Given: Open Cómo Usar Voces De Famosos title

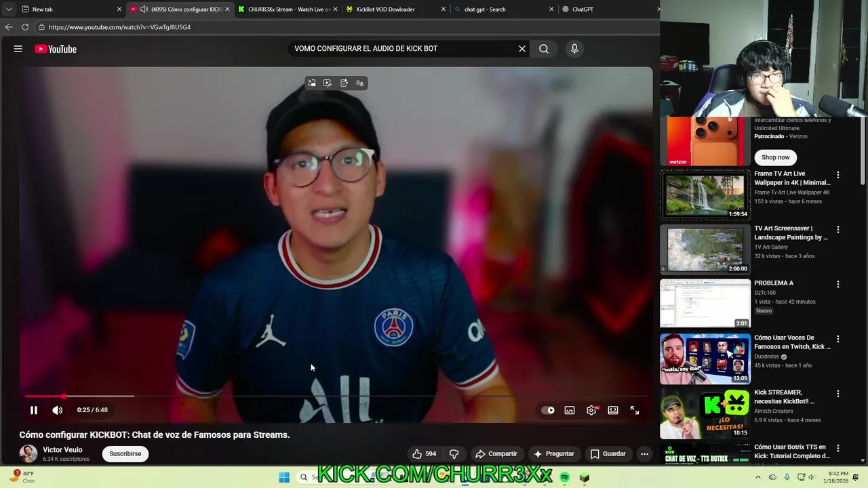Looking at the screenshot, I should pos(792,342).
